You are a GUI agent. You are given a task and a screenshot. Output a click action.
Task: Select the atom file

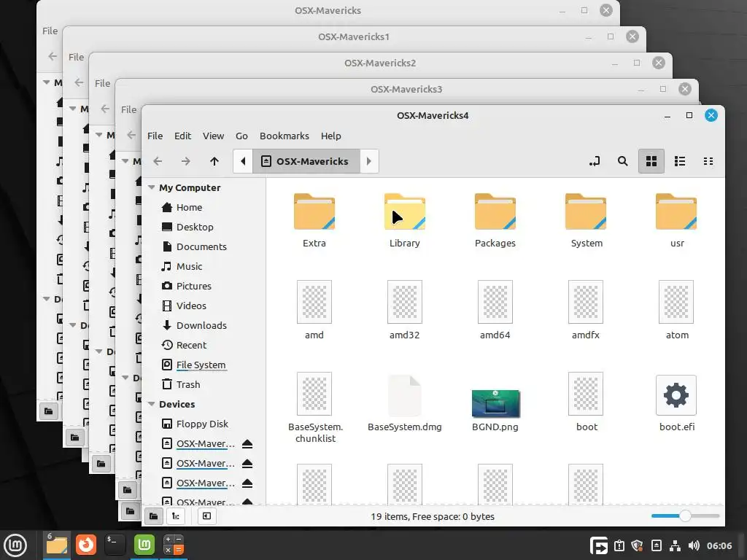[x=676, y=309]
